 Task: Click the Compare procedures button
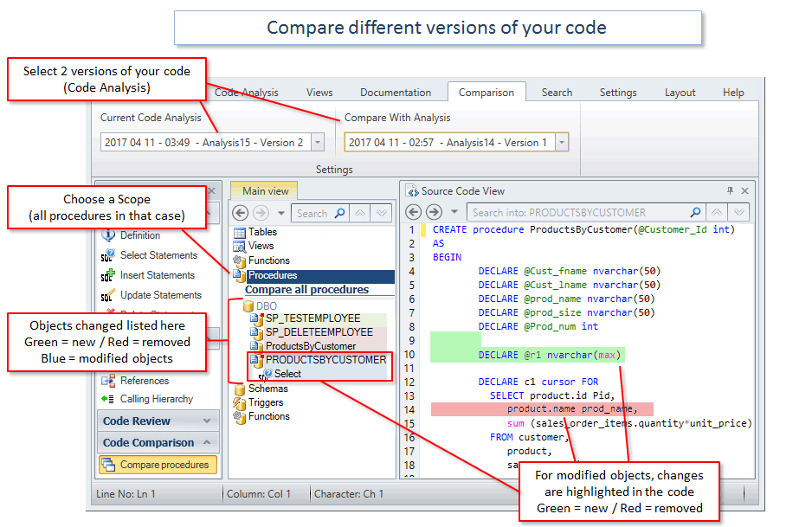click(158, 465)
